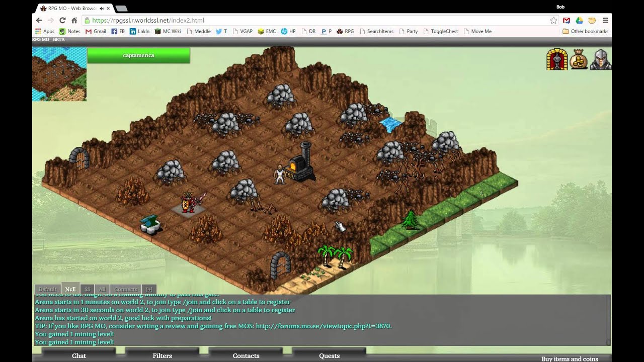Switch to the All chat tab
The image size is (644, 362).
pyautogui.click(x=102, y=289)
